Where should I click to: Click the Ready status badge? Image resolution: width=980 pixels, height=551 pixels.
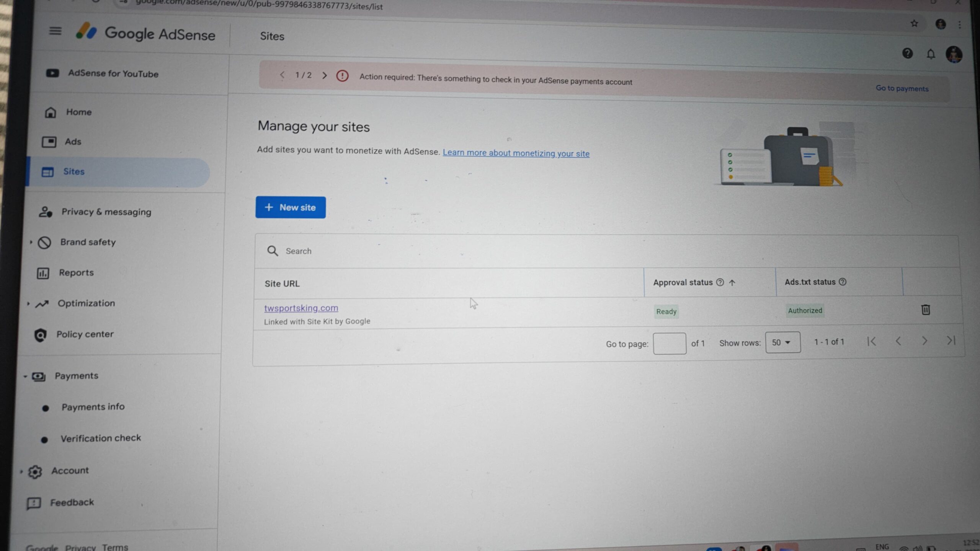click(666, 311)
